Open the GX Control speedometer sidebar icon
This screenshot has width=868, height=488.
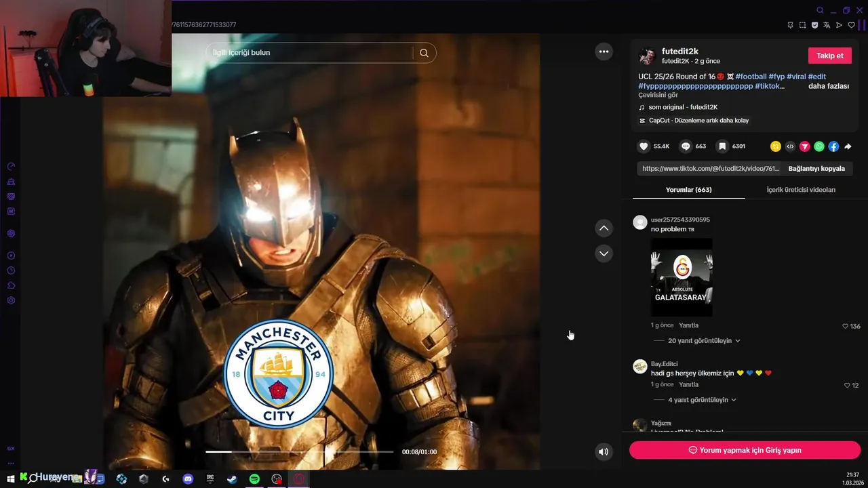11,167
